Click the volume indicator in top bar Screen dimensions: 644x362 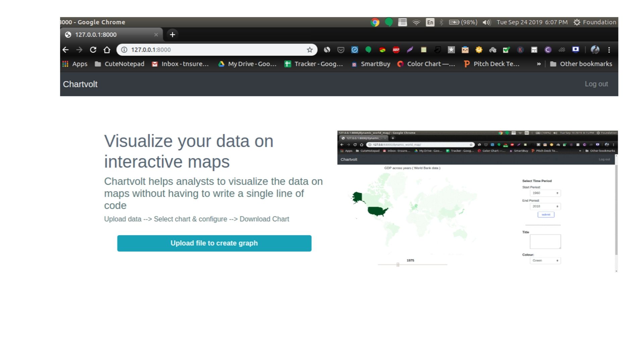click(486, 22)
